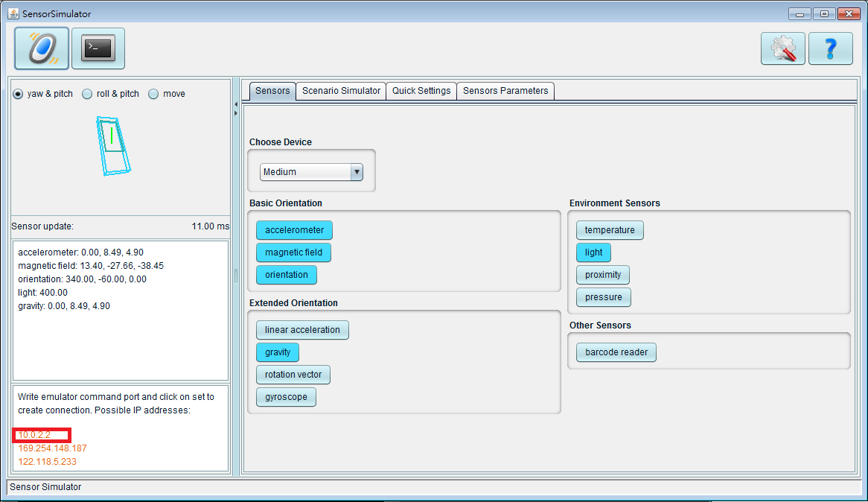
Task: Collapse left panel with divider arrow
Action: click(x=236, y=104)
